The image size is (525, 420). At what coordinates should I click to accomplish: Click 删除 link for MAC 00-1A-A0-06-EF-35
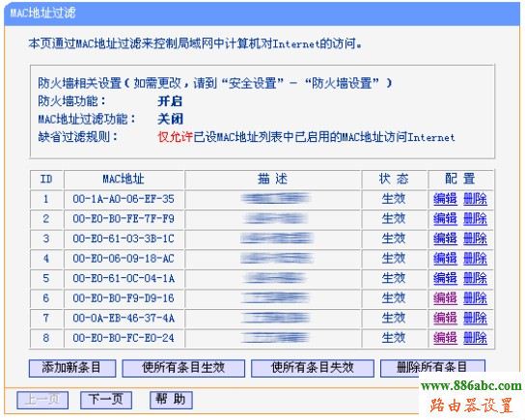click(x=475, y=199)
